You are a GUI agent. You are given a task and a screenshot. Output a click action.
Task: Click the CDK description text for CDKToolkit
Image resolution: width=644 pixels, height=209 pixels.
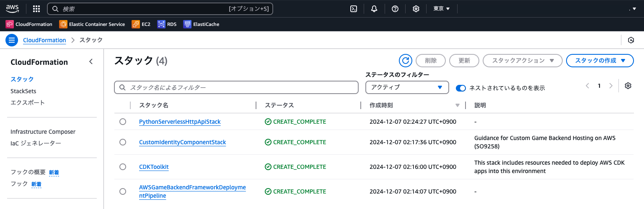click(549, 167)
